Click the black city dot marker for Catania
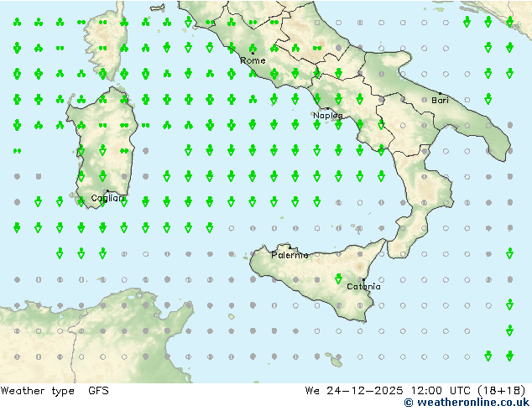532x411 pixels. pos(363,280)
